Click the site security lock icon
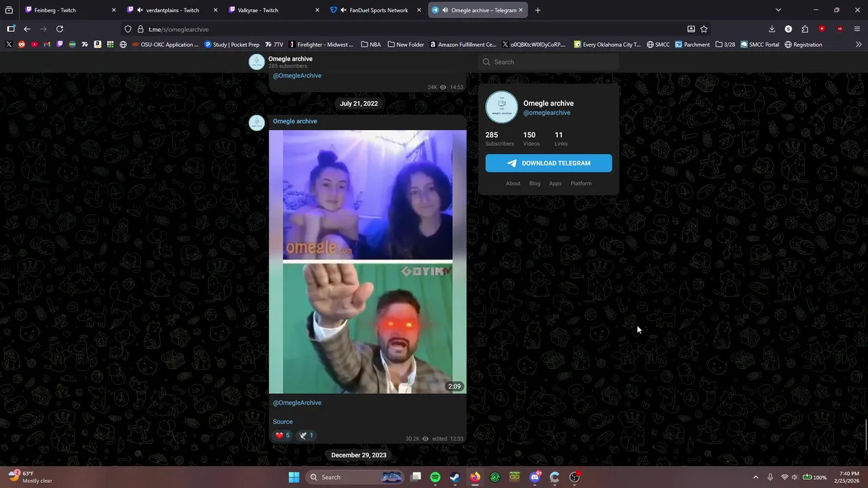This screenshot has width=868, height=488. click(140, 29)
